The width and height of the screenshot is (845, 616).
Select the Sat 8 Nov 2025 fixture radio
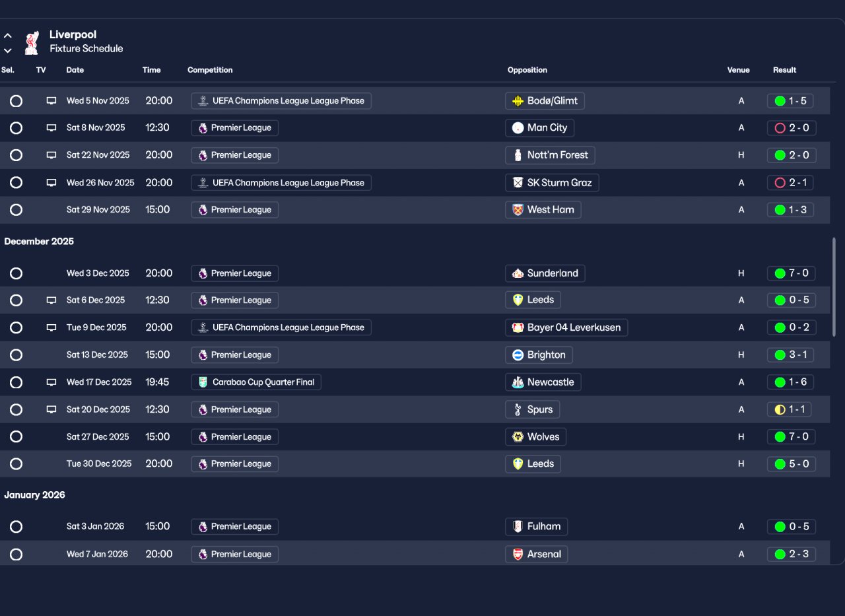(16, 128)
